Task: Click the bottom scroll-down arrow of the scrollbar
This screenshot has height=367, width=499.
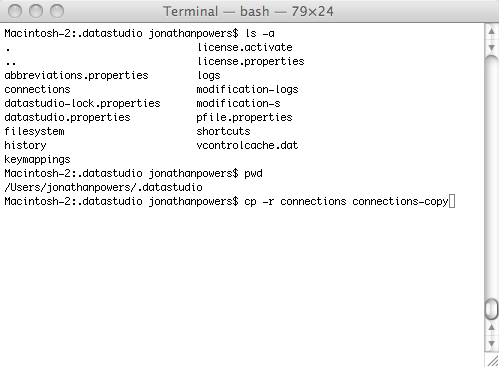Action: [491, 343]
